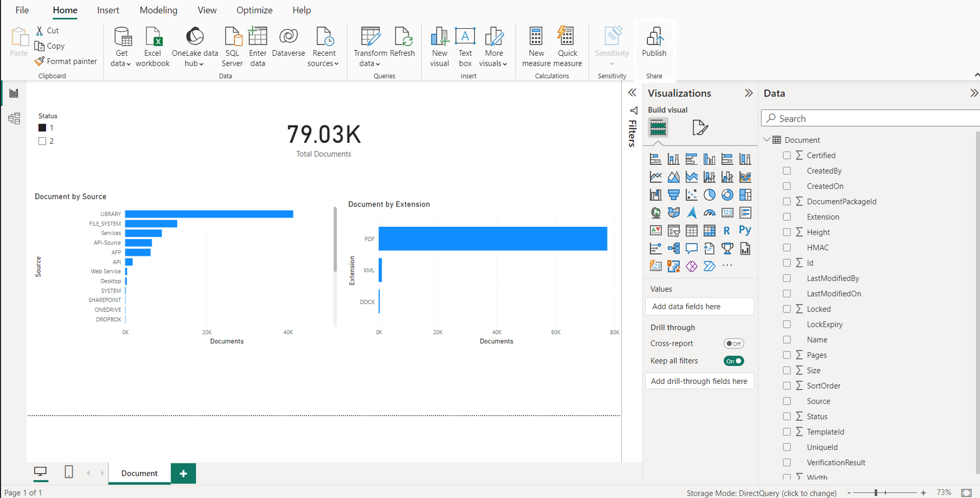Zoom in using plus button
This screenshot has height=498, width=980.
coord(923,492)
